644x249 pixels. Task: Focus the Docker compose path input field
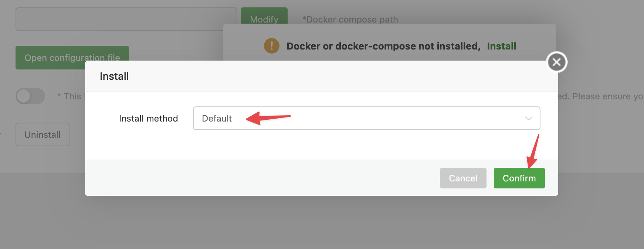tap(126, 19)
